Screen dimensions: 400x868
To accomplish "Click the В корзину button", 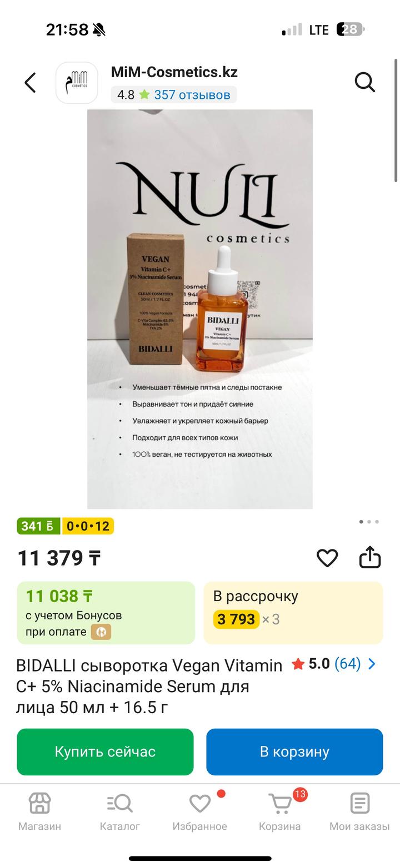I will click(294, 751).
